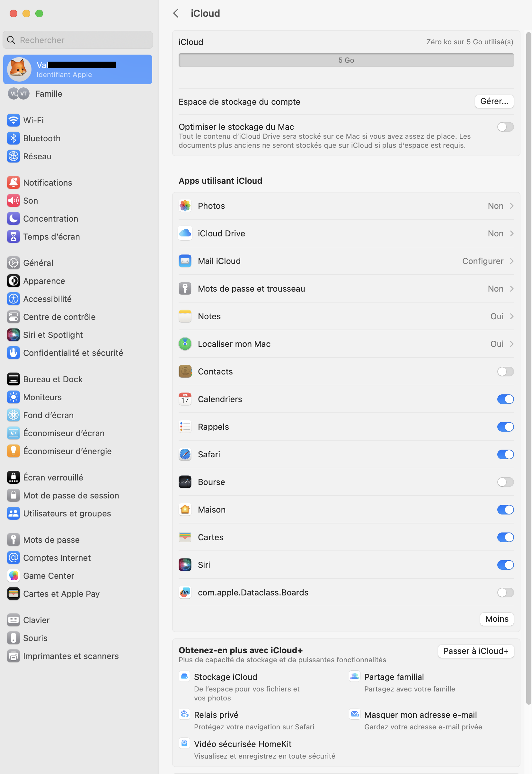This screenshot has height=774, width=532.
Task: Click the Confidentialité et sécurité hand icon
Action: coord(13,353)
